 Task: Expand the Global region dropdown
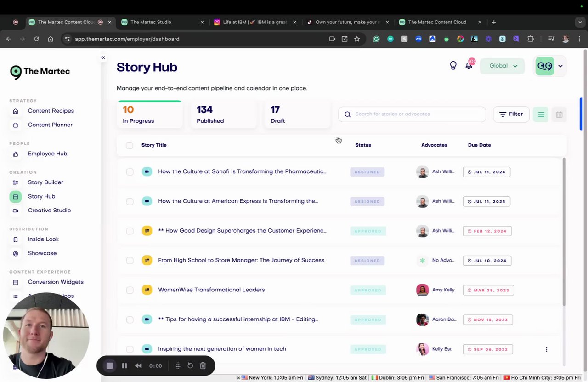coord(502,66)
